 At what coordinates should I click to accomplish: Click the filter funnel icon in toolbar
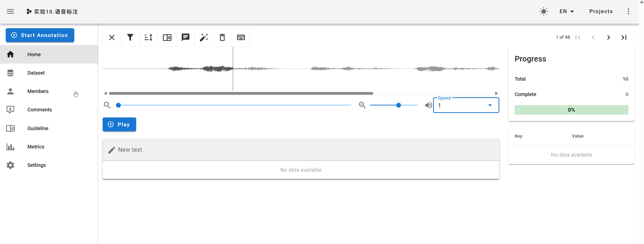click(x=130, y=38)
